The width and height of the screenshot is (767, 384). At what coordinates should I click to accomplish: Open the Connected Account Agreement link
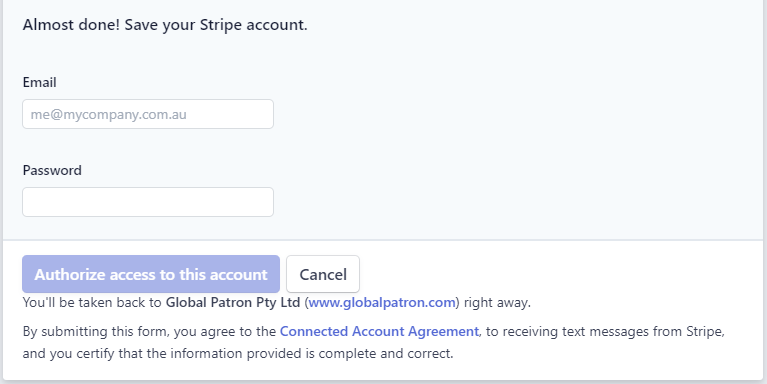pos(379,331)
